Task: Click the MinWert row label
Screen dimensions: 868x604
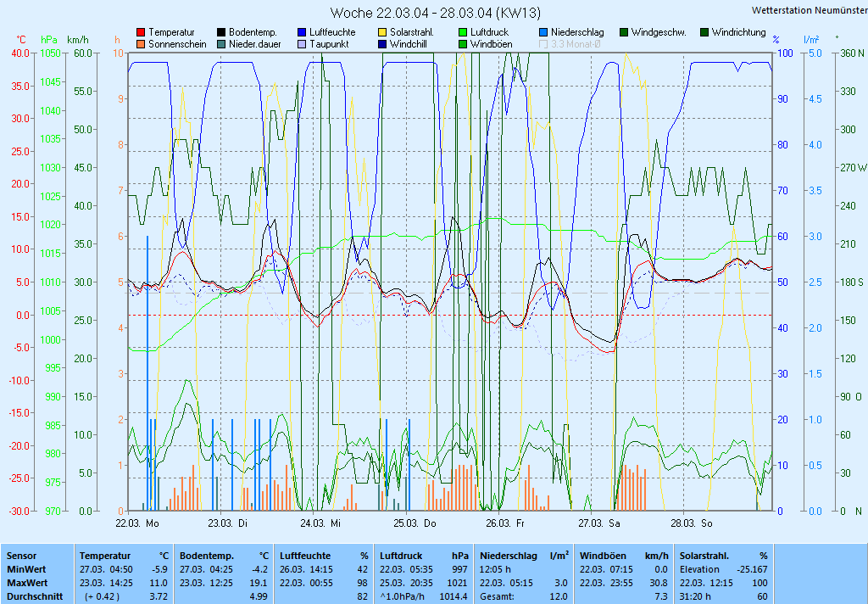Action: [26, 570]
